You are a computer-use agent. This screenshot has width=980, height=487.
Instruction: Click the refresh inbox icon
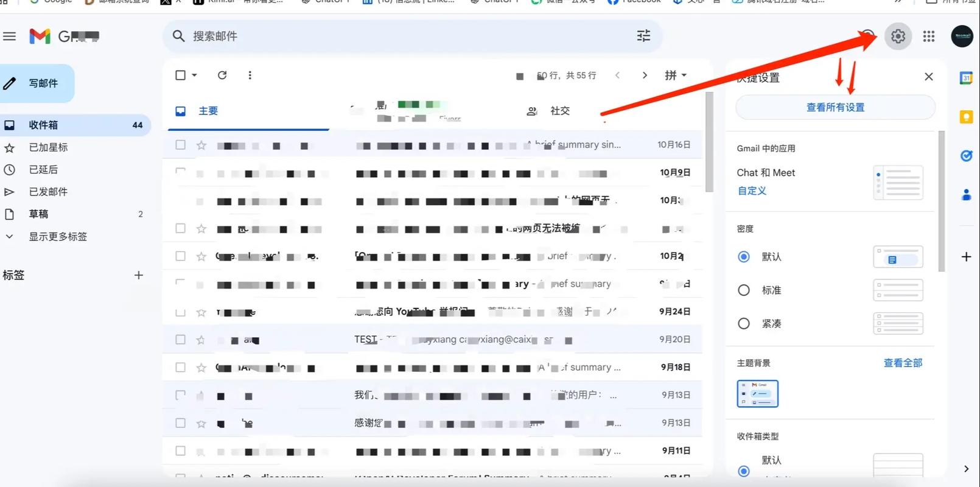pyautogui.click(x=222, y=75)
